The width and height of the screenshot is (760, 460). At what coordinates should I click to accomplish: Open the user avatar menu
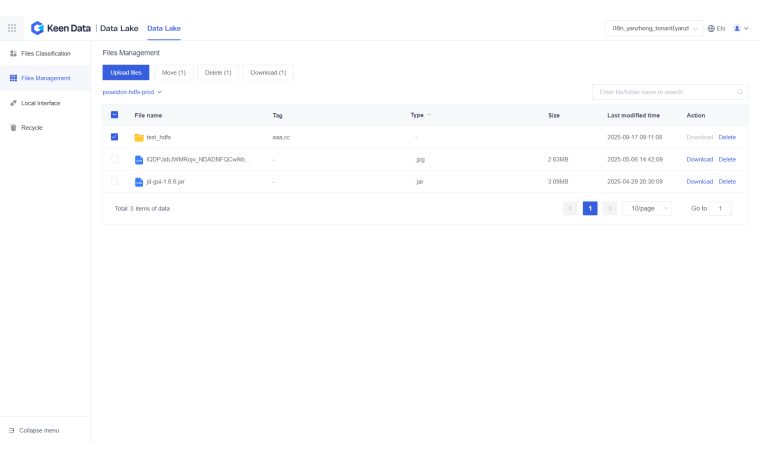click(x=738, y=28)
